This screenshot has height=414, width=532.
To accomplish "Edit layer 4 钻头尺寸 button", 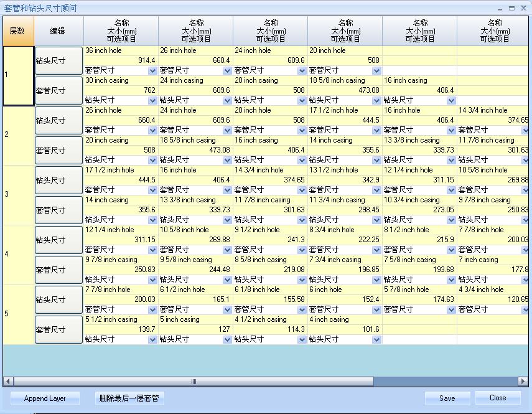I will 58,240.
